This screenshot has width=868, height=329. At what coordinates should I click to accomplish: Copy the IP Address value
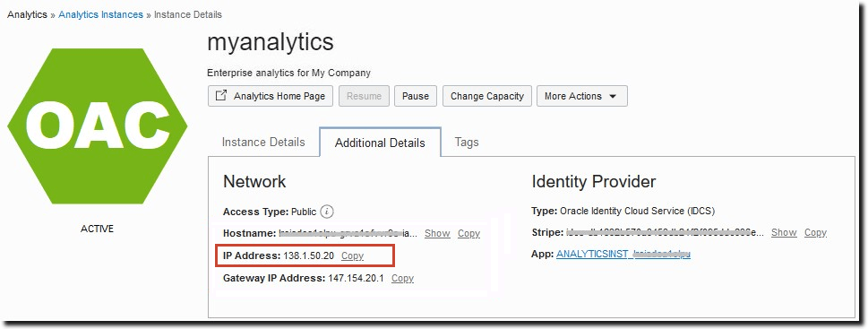[353, 255]
